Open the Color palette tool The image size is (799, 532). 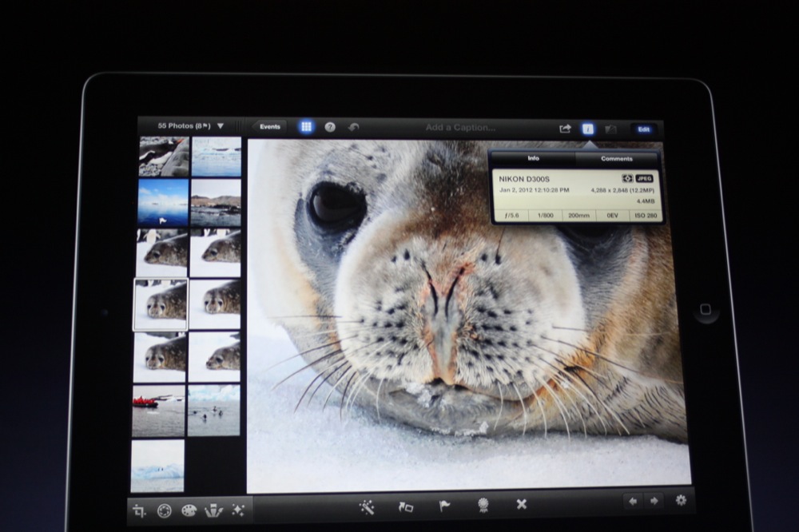[x=189, y=510]
